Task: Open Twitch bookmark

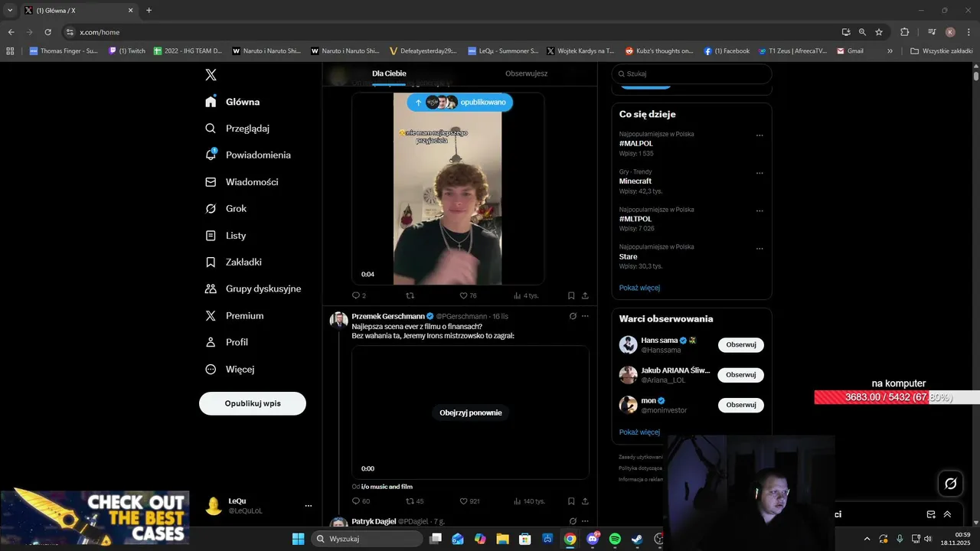Action: pyautogui.click(x=126, y=51)
